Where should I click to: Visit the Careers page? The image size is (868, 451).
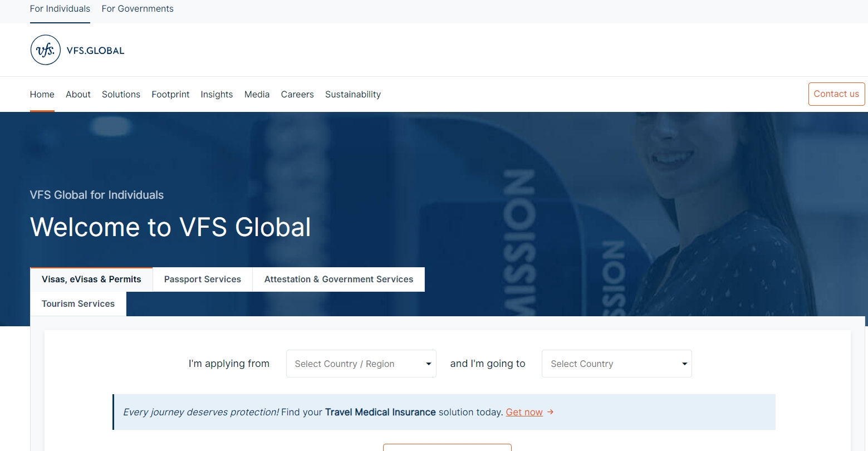pos(297,95)
